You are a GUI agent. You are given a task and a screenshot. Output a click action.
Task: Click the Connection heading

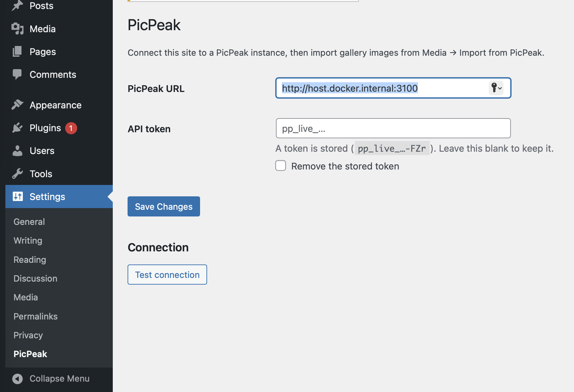[158, 247]
